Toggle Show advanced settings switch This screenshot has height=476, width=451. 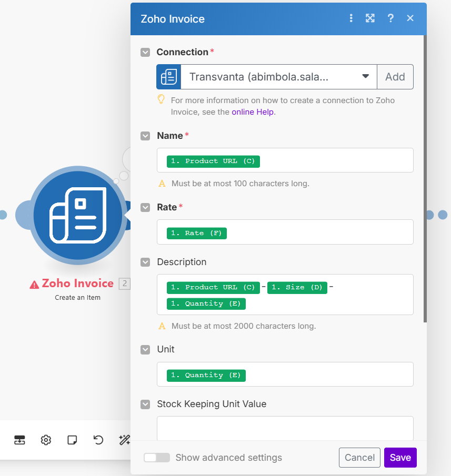(x=157, y=458)
